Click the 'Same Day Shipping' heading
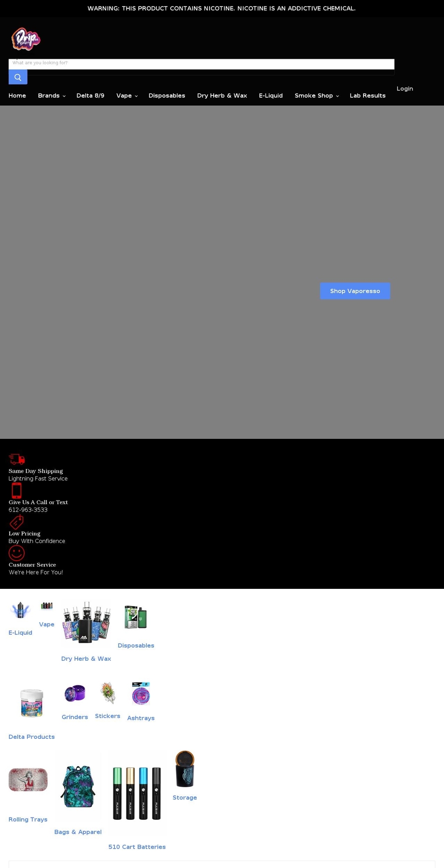Viewport: 444px width, 868px height. (36, 471)
